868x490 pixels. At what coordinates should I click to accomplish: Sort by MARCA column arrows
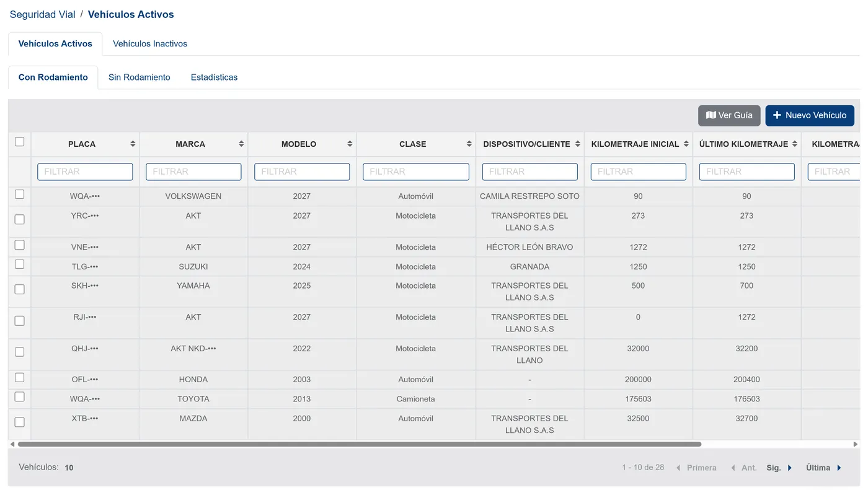[241, 144]
